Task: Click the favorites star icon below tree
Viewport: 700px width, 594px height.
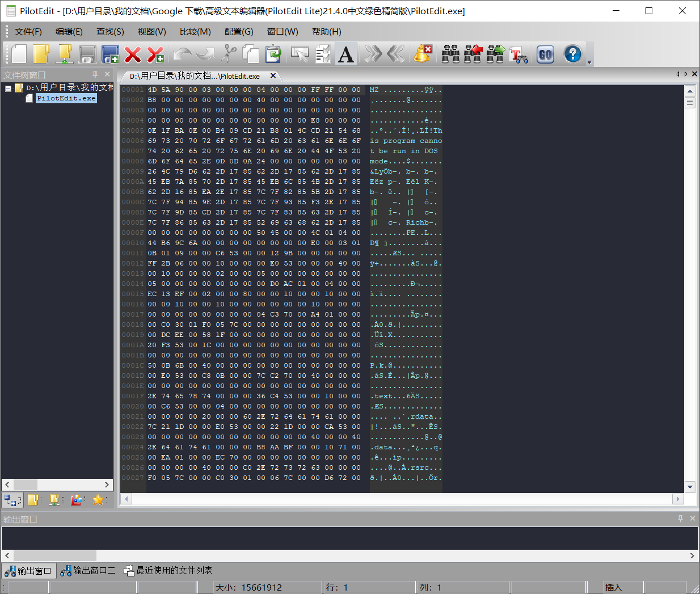Action: 99,500
